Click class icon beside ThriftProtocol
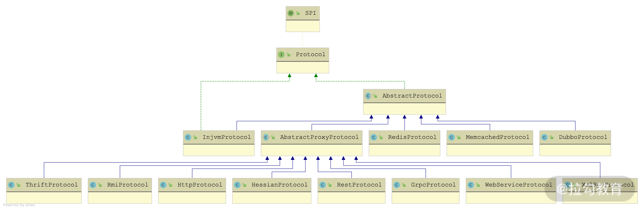Viewport: 644px width, 210px height. click(x=11, y=185)
